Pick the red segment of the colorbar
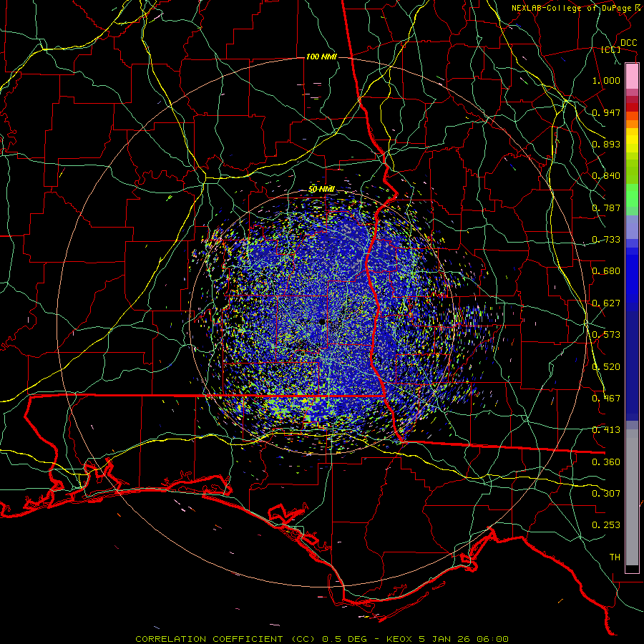The image size is (644, 644). [632, 107]
